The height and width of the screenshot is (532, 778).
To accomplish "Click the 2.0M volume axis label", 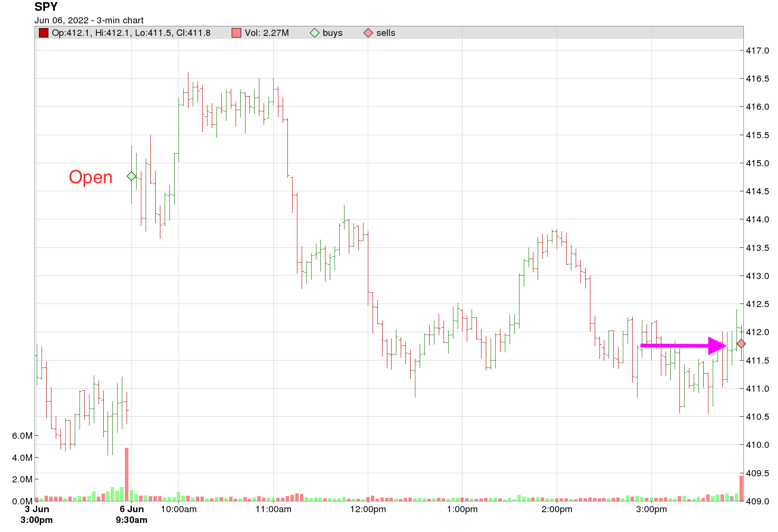I will click(x=22, y=479).
